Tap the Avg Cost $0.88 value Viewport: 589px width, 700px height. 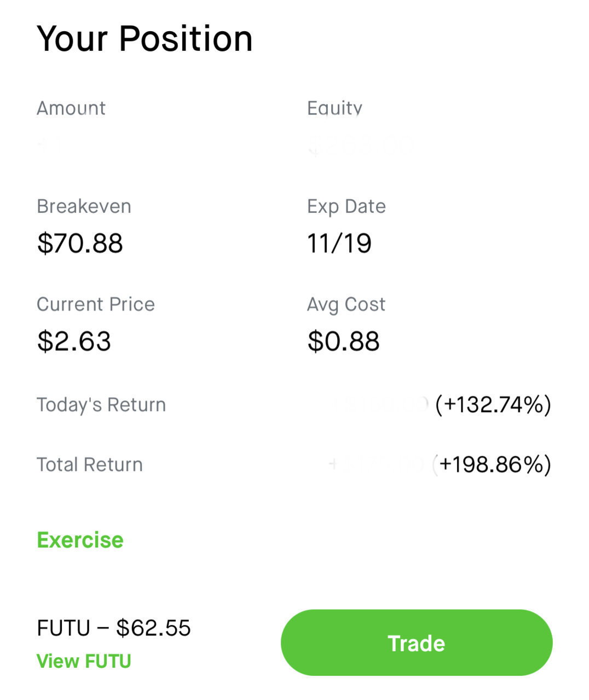coord(343,341)
